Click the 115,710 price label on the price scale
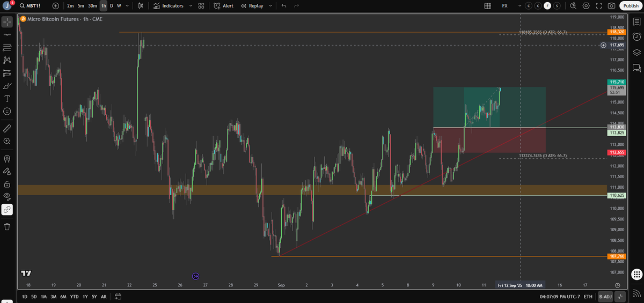The width and height of the screenshot is (644, 303). click(617, 82)
